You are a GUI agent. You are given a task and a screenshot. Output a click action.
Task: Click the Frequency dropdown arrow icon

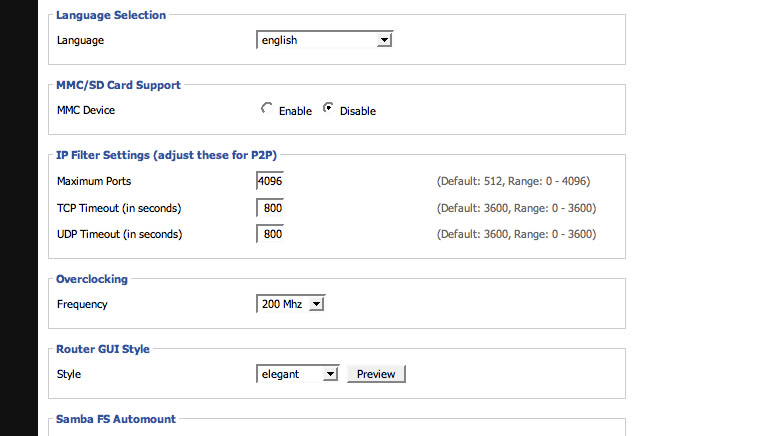[316, 304]
